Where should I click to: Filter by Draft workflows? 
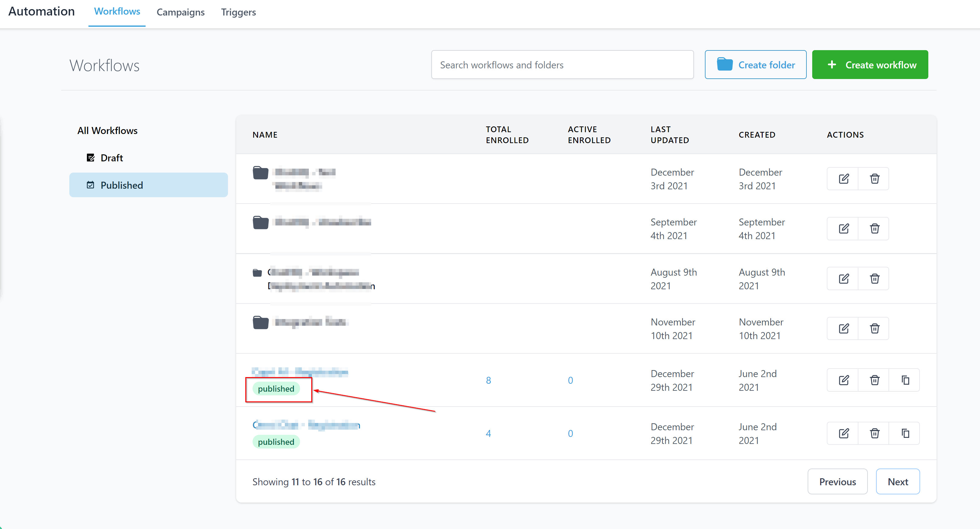pyautogui.click(x=112, y=158)
